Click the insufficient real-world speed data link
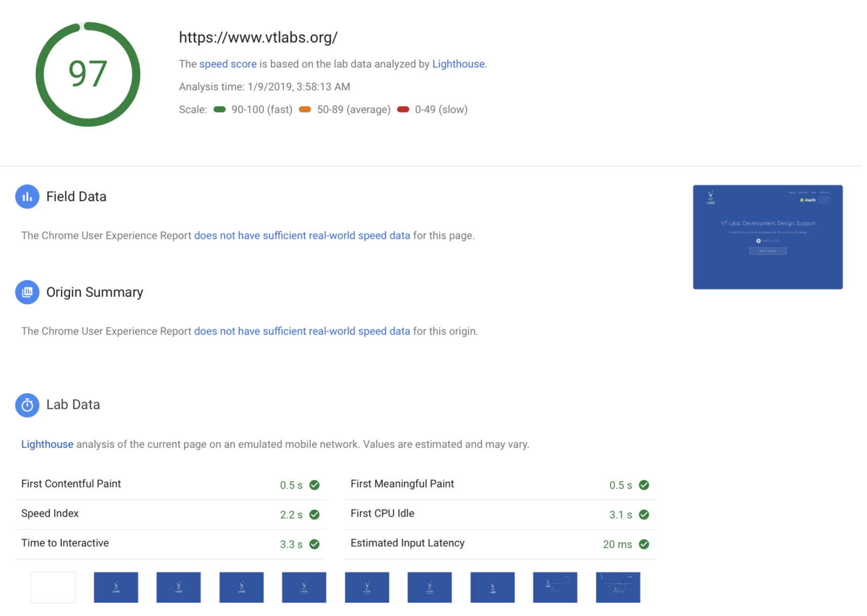The width and height of the screenshot is (867, 616). [x=302, y=236]
